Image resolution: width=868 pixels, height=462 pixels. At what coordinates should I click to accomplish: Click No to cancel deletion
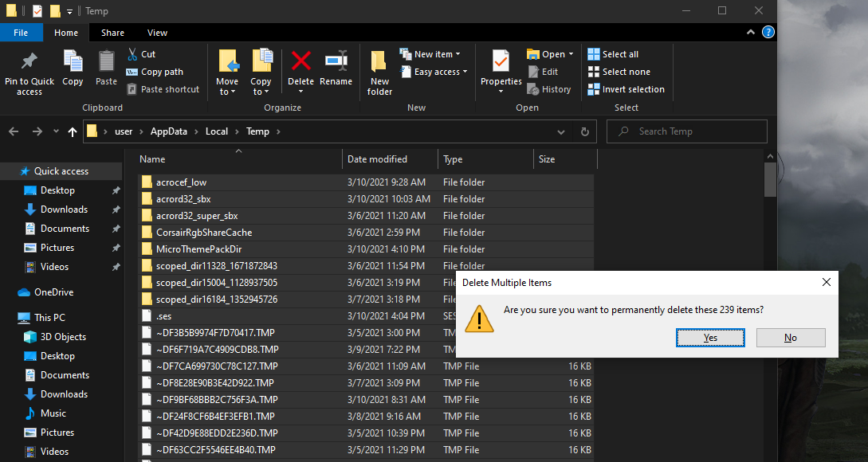[790, 338]
